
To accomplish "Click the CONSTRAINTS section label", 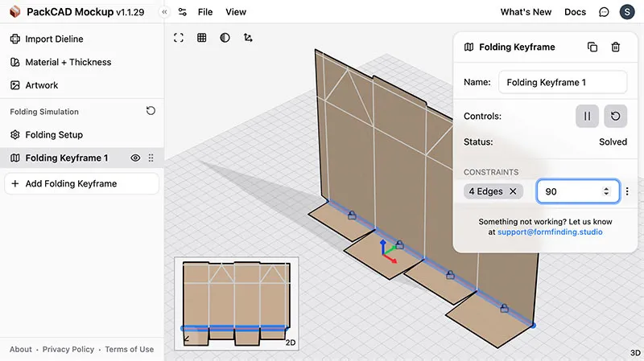I will [x=491, y=172].
